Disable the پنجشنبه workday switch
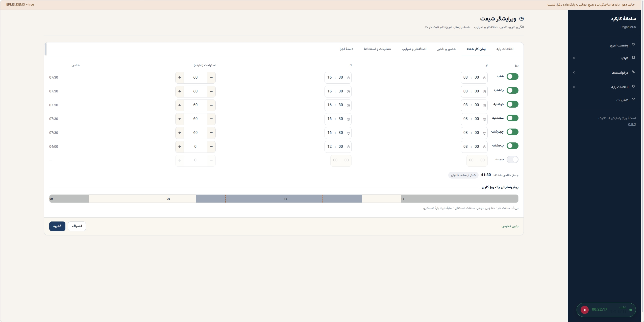Screen dimensions: 644x322 click(x=512, y=146)
